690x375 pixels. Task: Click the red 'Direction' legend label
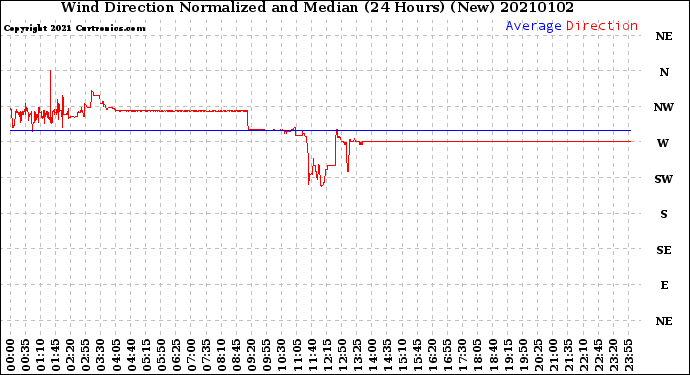[602, 26]
